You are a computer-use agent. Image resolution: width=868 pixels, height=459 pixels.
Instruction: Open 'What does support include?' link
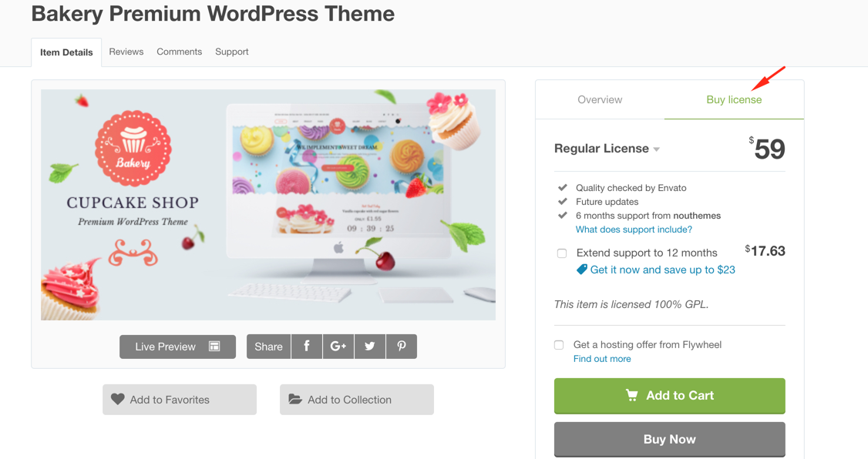pyautogui.click(x=634, y=229)
